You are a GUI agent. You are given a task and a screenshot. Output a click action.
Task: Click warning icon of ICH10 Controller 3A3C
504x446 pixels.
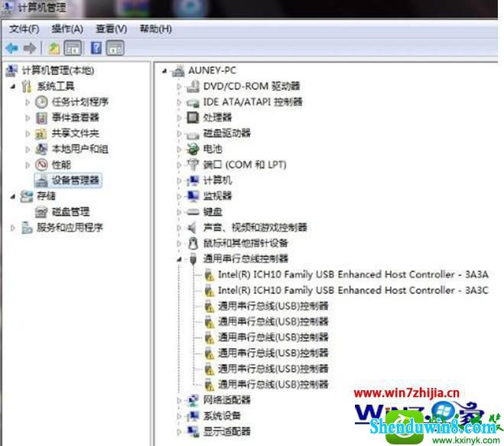210,291
